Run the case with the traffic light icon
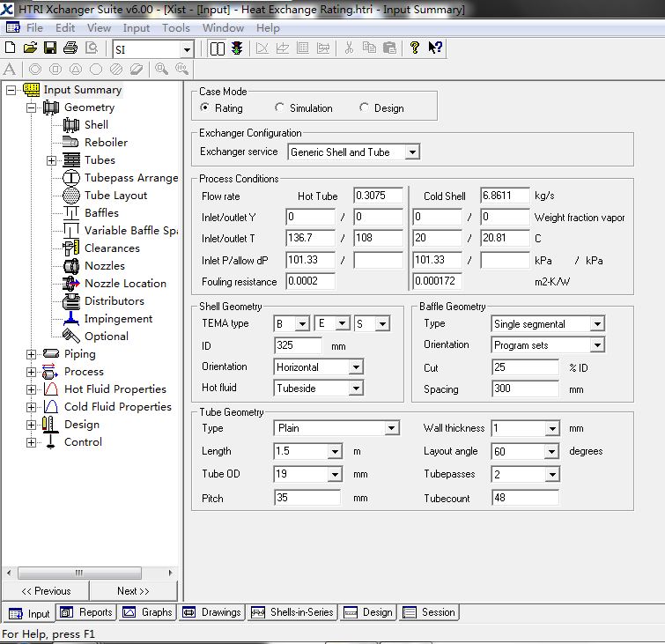This screenshot has height=644, width=665. pyautogui.click(x=237, y=48)
